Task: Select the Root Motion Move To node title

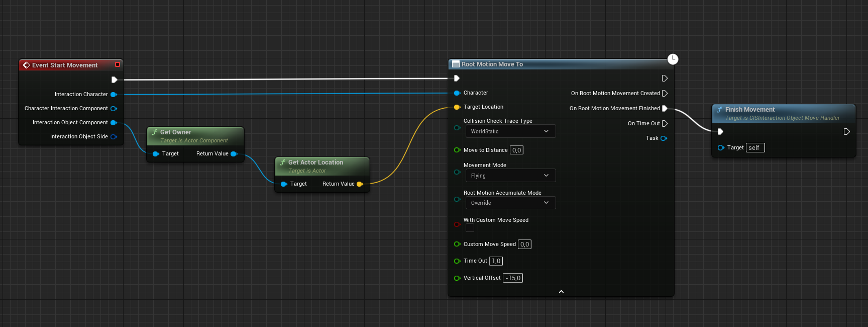Action: [492, 64]
